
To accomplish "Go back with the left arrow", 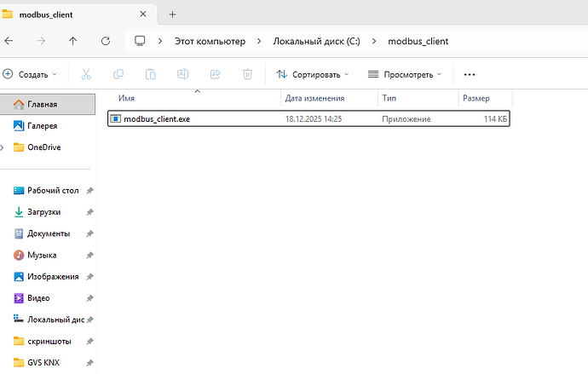I will [9, 41].
